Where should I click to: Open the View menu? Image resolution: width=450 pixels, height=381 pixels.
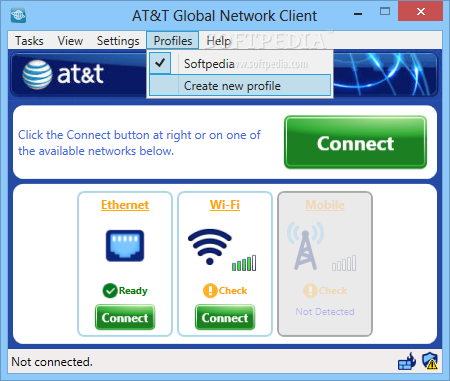[70, 41]
